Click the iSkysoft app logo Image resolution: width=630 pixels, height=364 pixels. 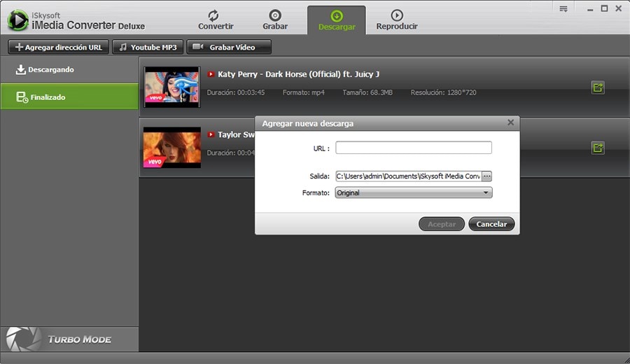(17, 20)
